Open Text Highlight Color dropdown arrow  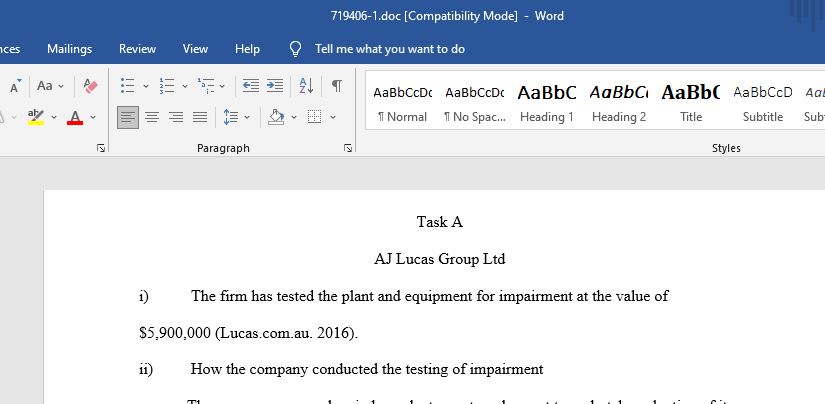(x=54, y=117)
